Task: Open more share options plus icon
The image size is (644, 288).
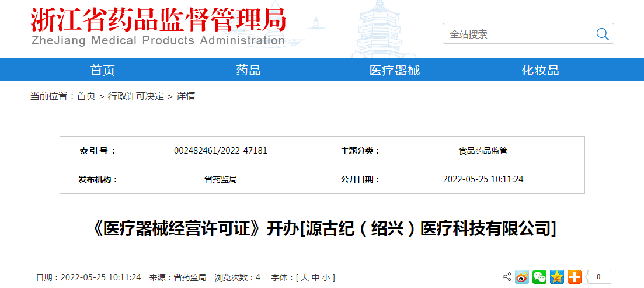Action: pyautogui.click(x=574, y=277)
